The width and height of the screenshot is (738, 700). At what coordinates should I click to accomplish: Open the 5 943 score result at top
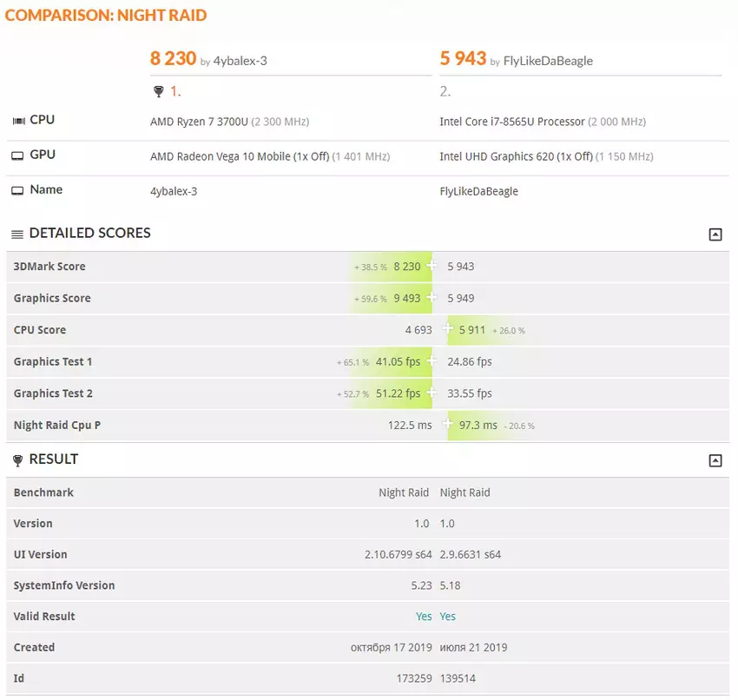(x=463, y=59)
